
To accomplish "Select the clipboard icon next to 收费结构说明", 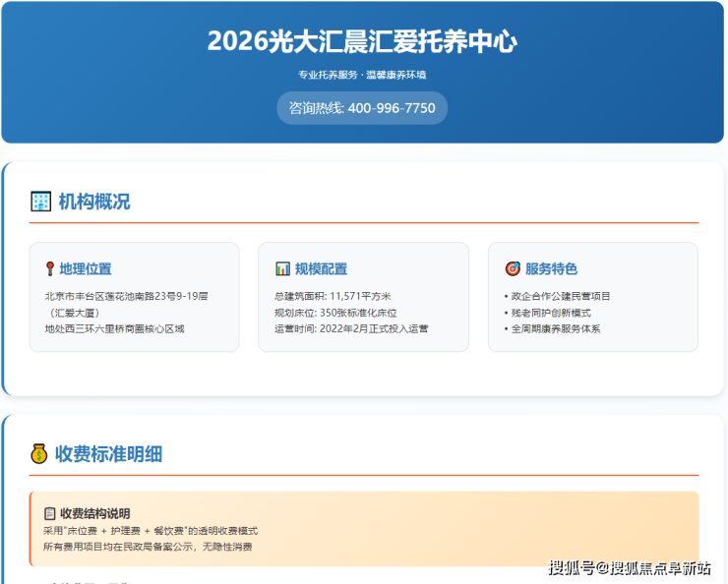I will [x=49, y=513].
